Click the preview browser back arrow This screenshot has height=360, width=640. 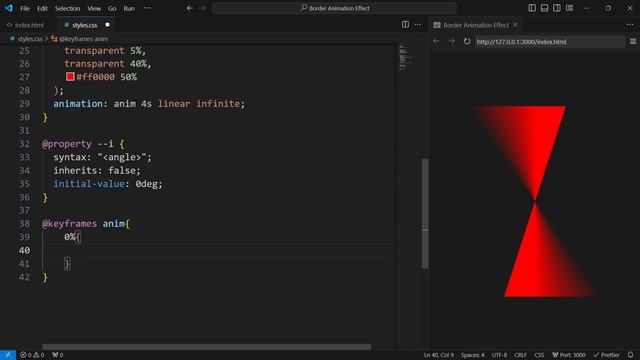436,41
